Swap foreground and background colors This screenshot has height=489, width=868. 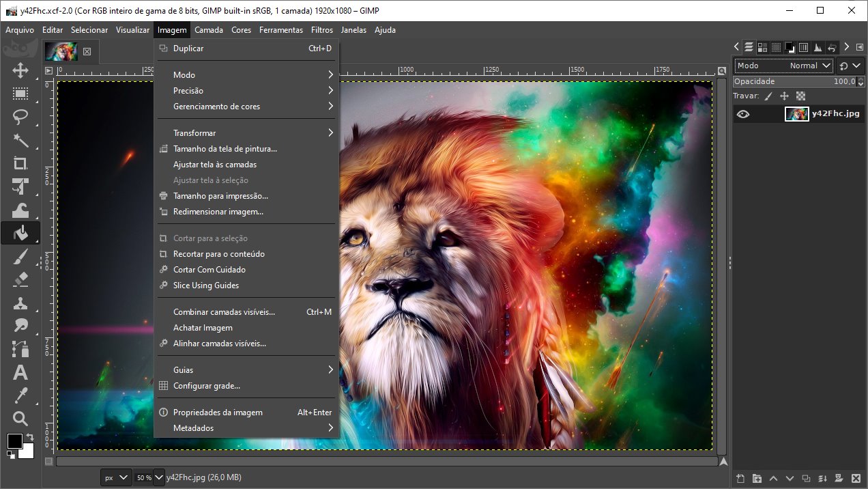(x=30, y=437)
